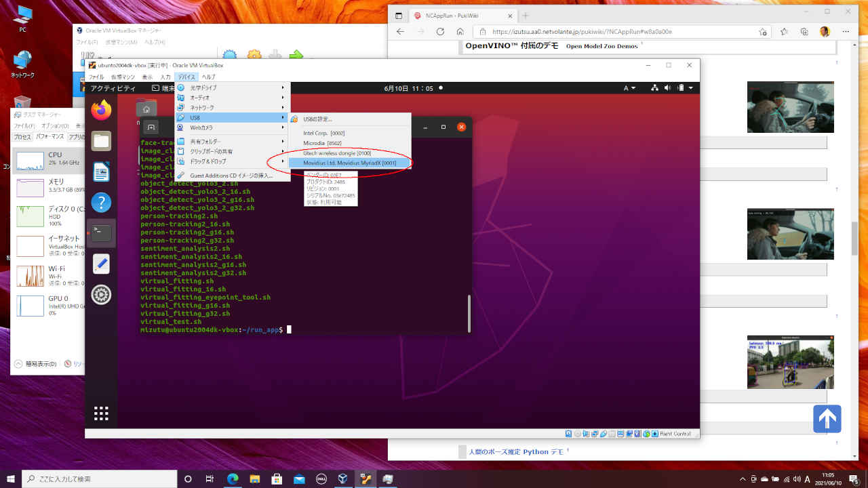Open Edge favorites star icon
Screen dimensions: 868x488
[x=785, y=32]
